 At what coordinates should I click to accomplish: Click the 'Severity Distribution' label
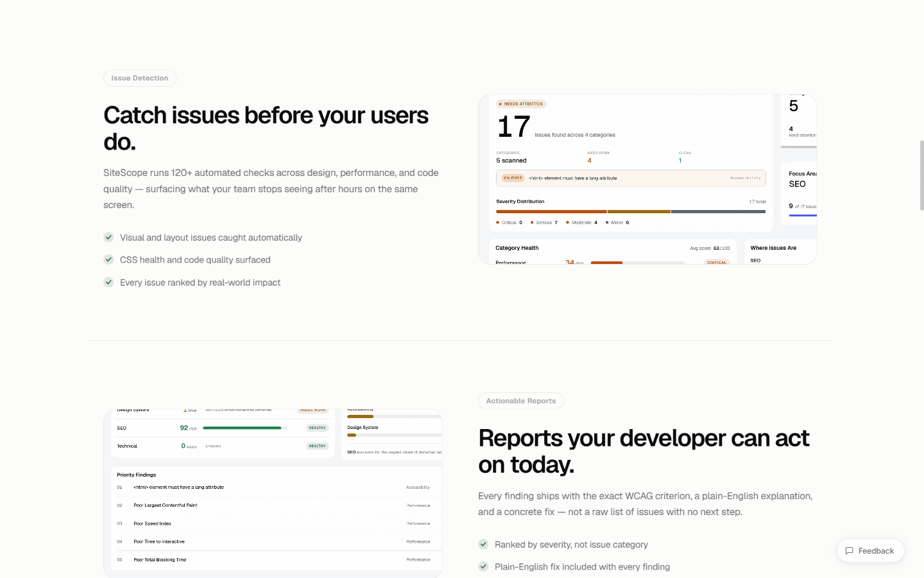click(x=520, y=202)
